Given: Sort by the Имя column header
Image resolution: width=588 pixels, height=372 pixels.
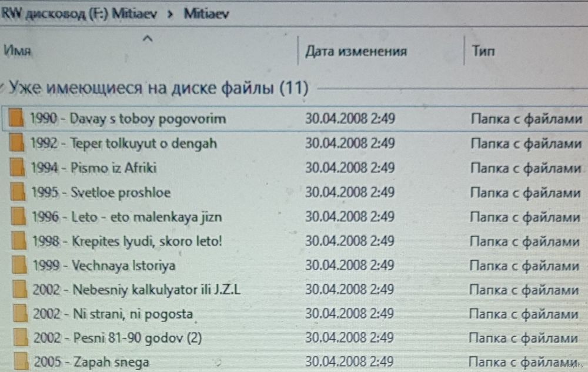Looking at the screenshot, I should [17, 50].
